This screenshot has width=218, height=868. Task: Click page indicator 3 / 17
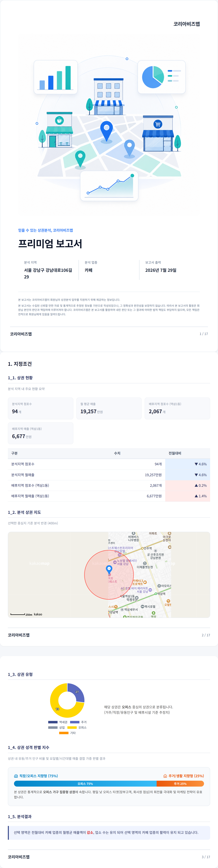[x=206, y=857]
